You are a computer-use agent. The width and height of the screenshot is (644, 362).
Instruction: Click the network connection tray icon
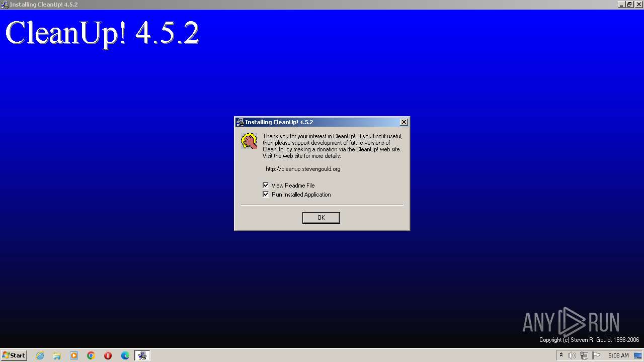coord(584,355)
